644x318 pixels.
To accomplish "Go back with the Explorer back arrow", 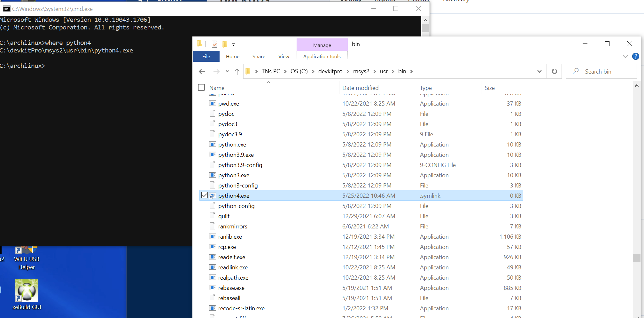I will (x=202, y=71).
